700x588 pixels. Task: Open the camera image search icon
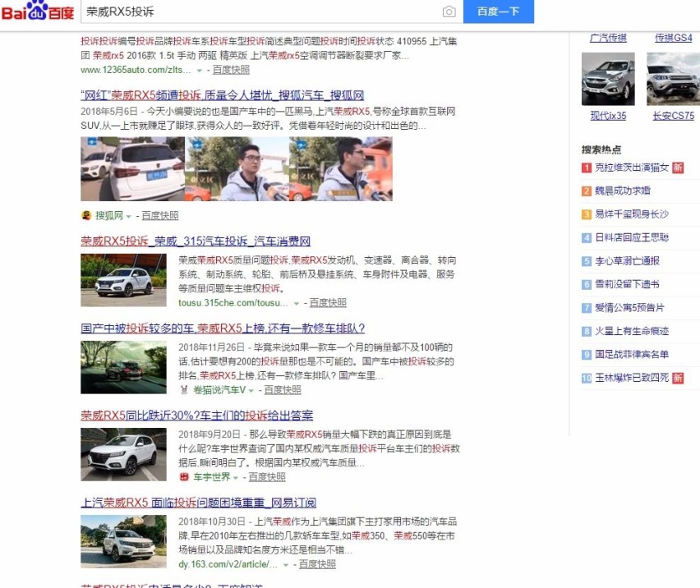[449, 11]
